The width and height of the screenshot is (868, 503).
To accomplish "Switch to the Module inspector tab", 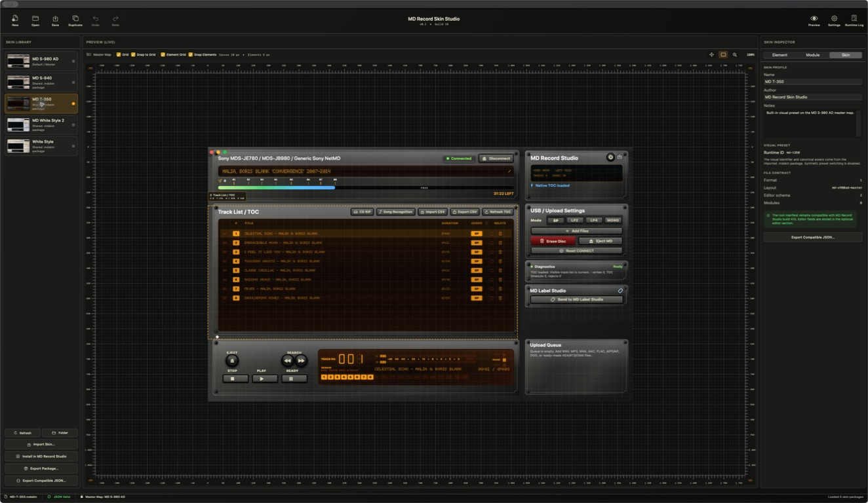I will (x=813, y=55).
